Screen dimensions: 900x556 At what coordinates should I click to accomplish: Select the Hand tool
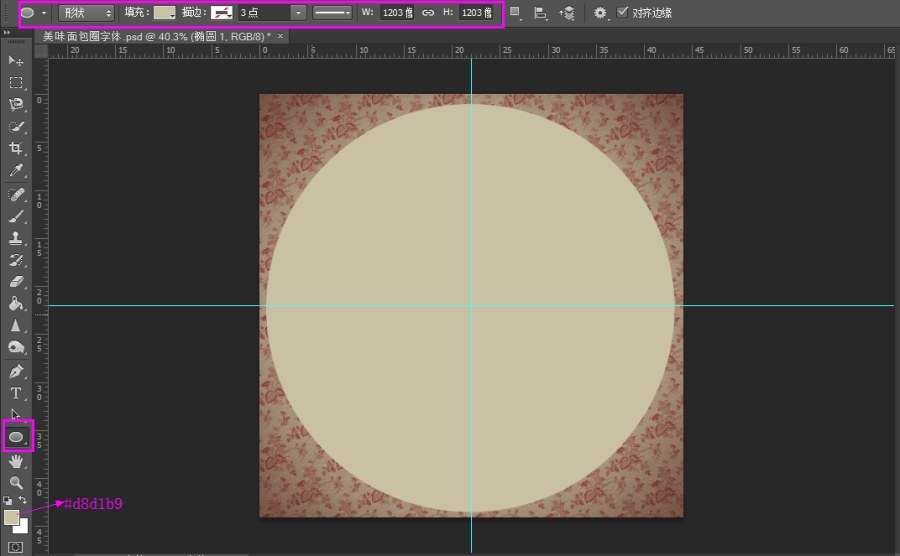point(16,462)
